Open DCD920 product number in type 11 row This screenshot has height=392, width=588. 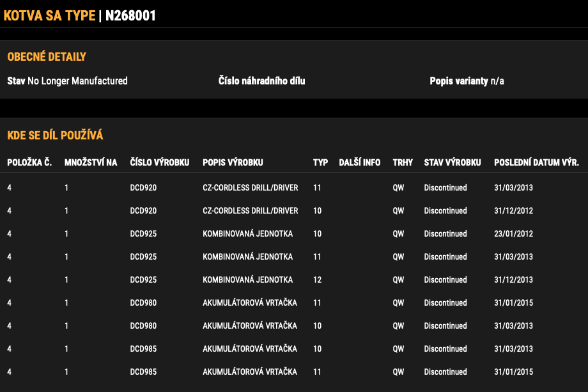[143, 187]
